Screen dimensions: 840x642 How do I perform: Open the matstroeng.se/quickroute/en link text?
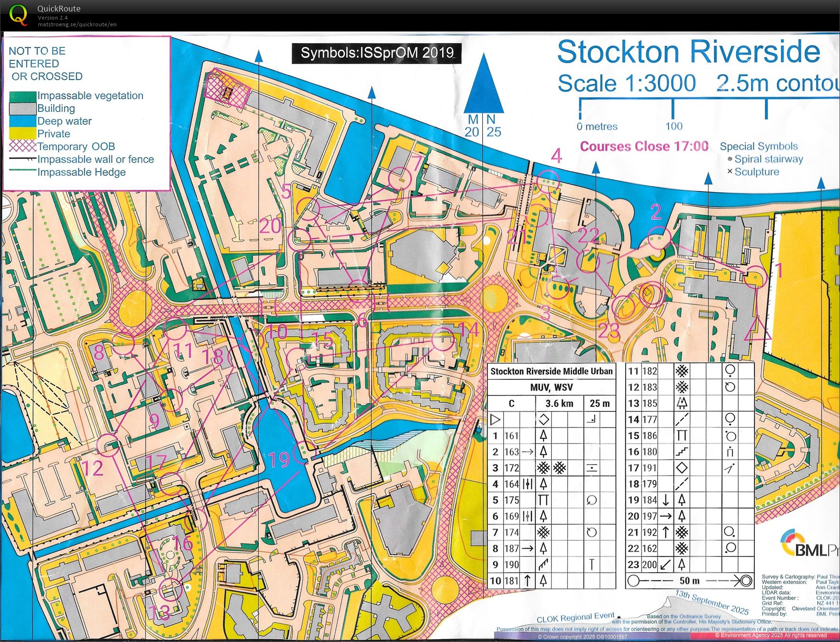point(77,24)
